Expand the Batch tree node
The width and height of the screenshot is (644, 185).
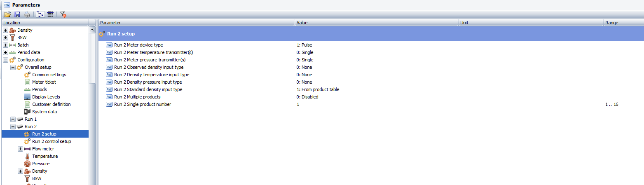pos(5,45)
